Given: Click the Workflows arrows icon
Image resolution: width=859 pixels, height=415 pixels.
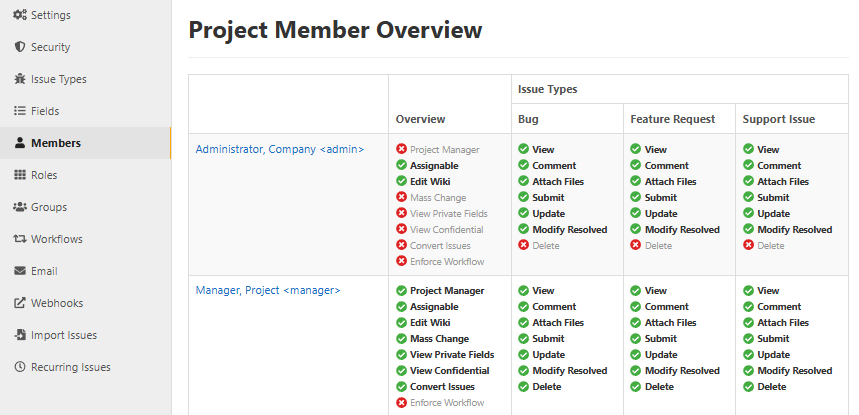Looking at the screenshot, I should coord(20,239).
